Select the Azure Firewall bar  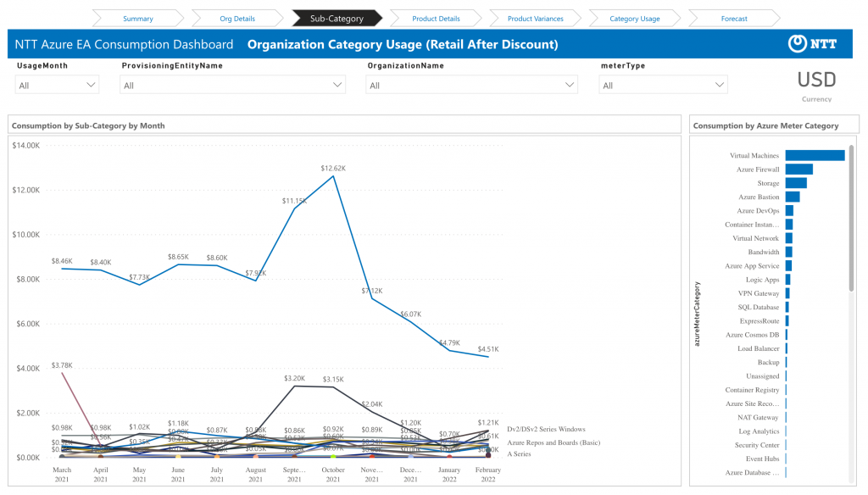798,170
